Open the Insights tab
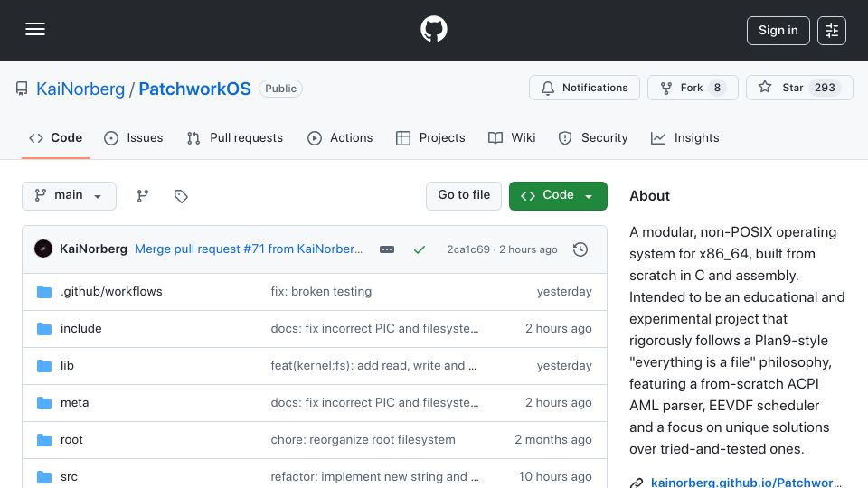The image size is (868, 488). pyautogui.click(x=684, y=137)
